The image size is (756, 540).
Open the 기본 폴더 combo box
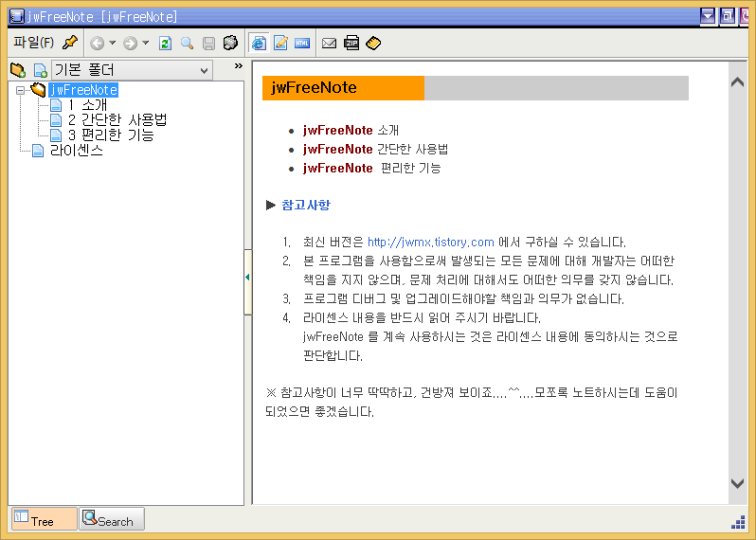coord(132,70)
